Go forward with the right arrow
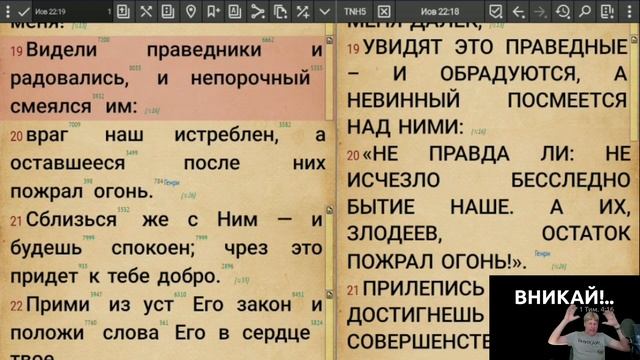640x360 pixels. click(x=540, y=12)
